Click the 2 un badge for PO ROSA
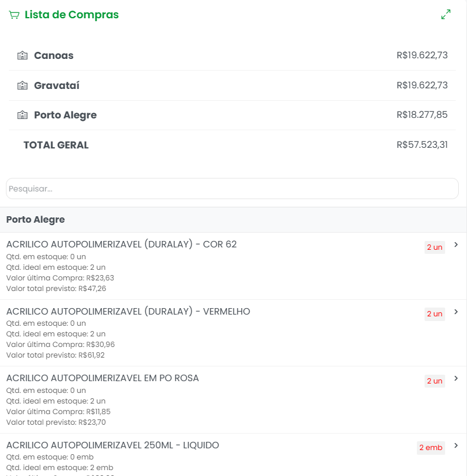 [434, 381]
